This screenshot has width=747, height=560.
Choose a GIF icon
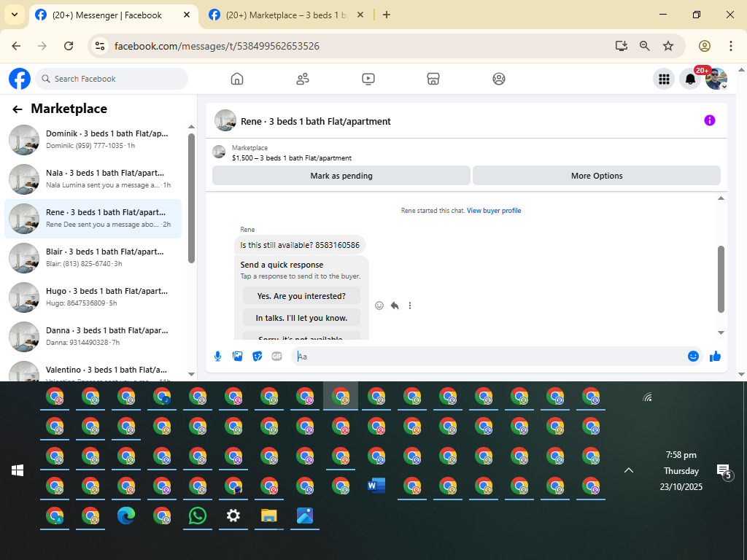click(276, 356)
